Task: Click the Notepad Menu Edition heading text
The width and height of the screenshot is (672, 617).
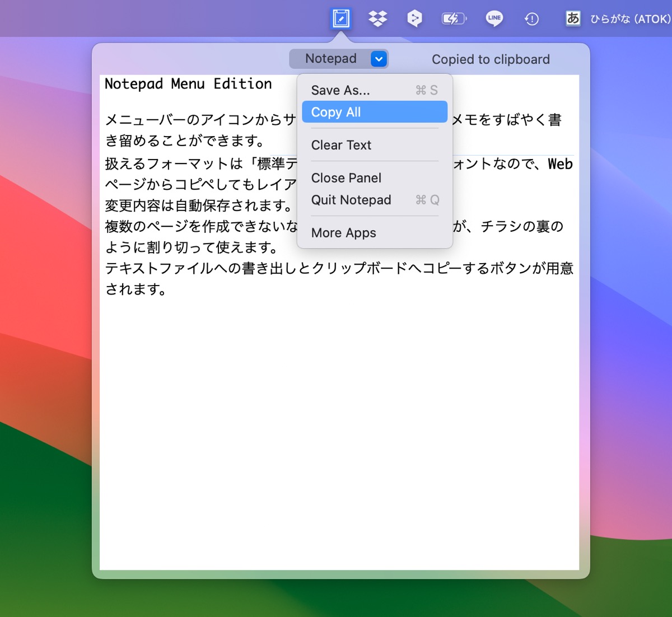Action: pos(188,83)
